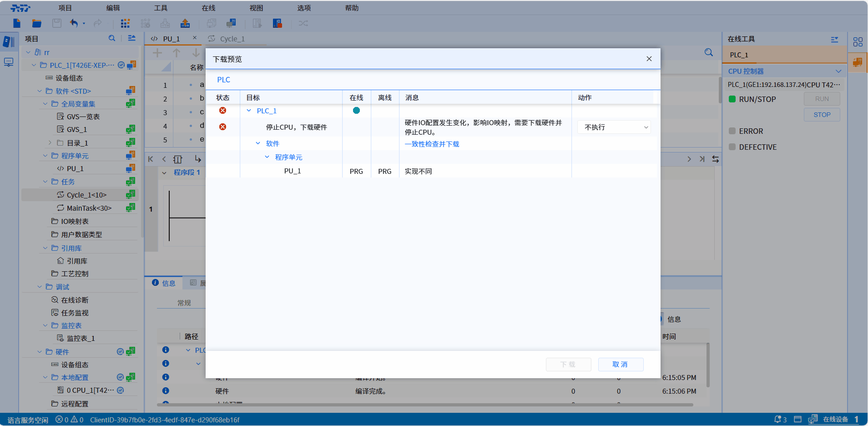Click the upload icon with orange arrow

coord(185,23)
